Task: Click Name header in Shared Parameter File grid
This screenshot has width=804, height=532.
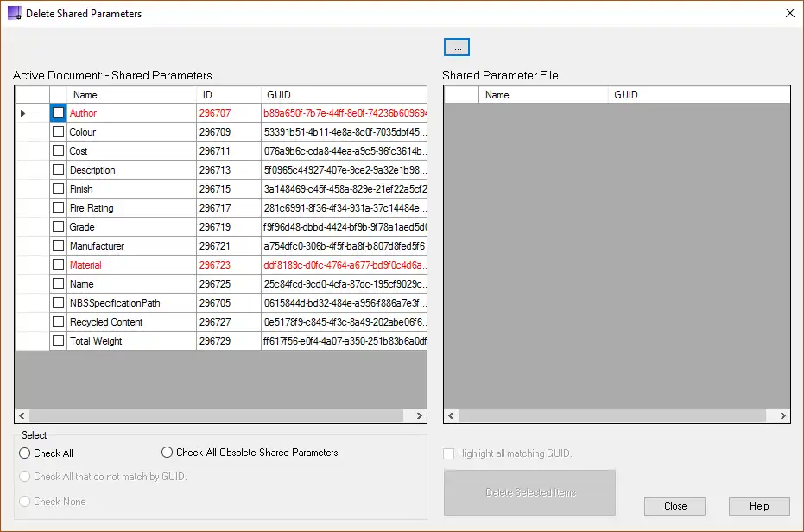Action: [544, 95]
